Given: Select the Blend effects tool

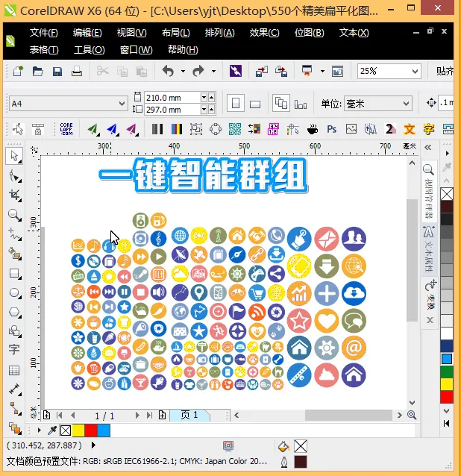Looking at the screenshot, I should coord(14,428).
